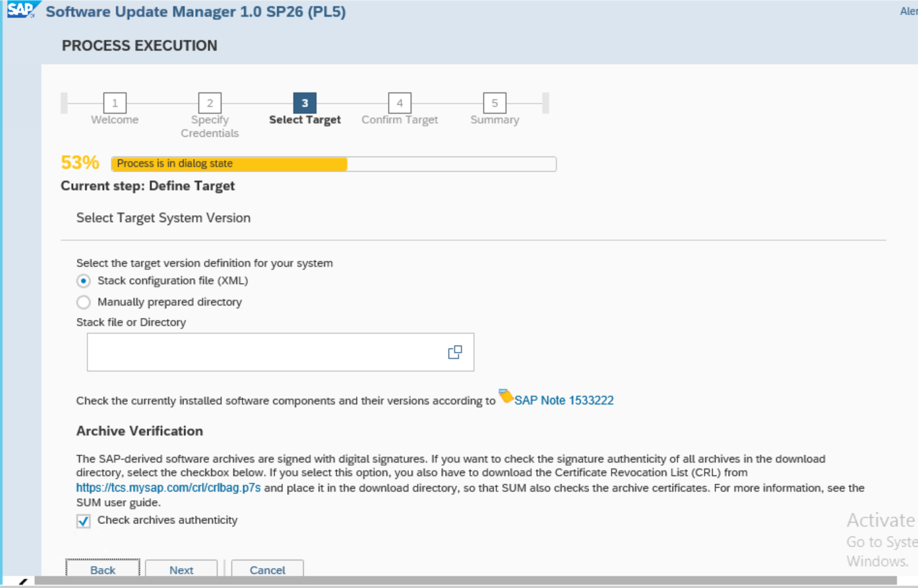918x588 pixels.
Task: Click Select Target System Version heading
Action: (x=163, y=218)
